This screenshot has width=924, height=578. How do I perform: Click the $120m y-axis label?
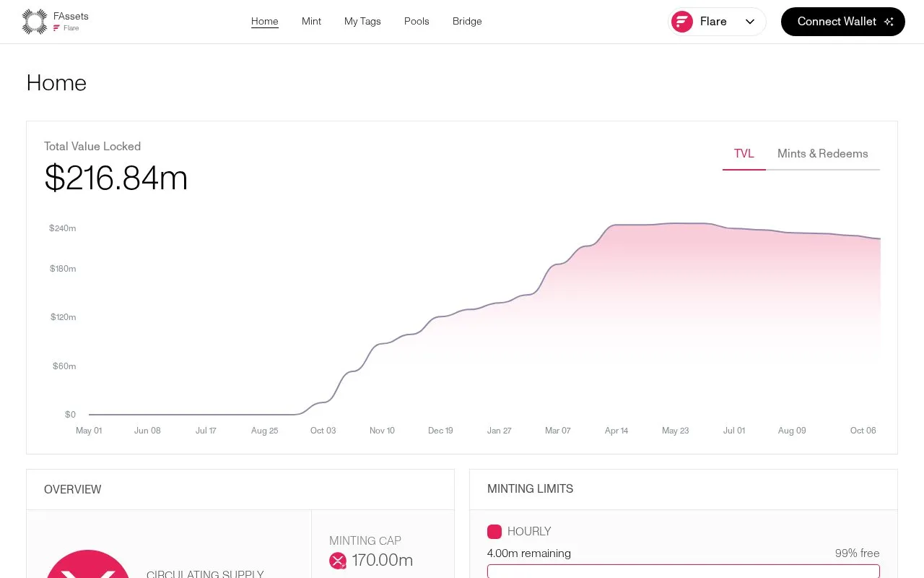point(63,317)
